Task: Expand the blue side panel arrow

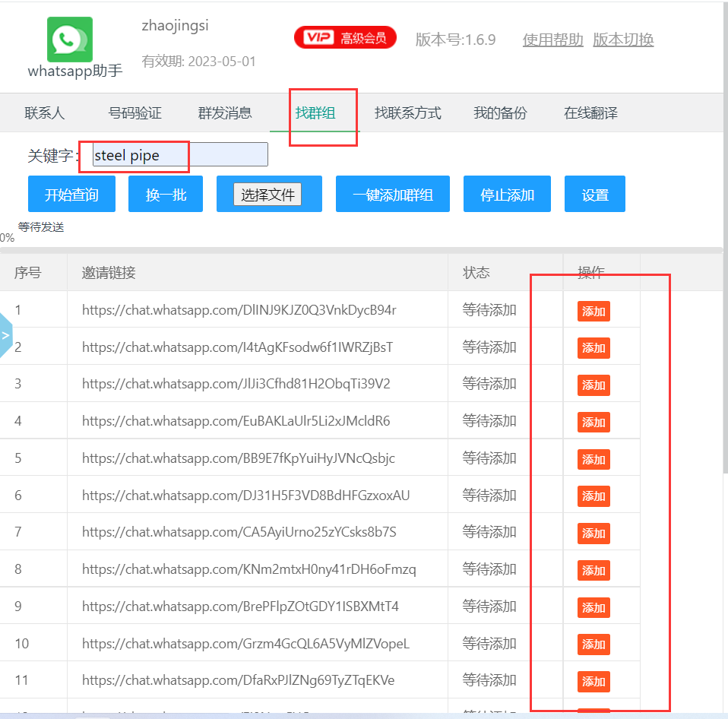Action: coord(6,334)
